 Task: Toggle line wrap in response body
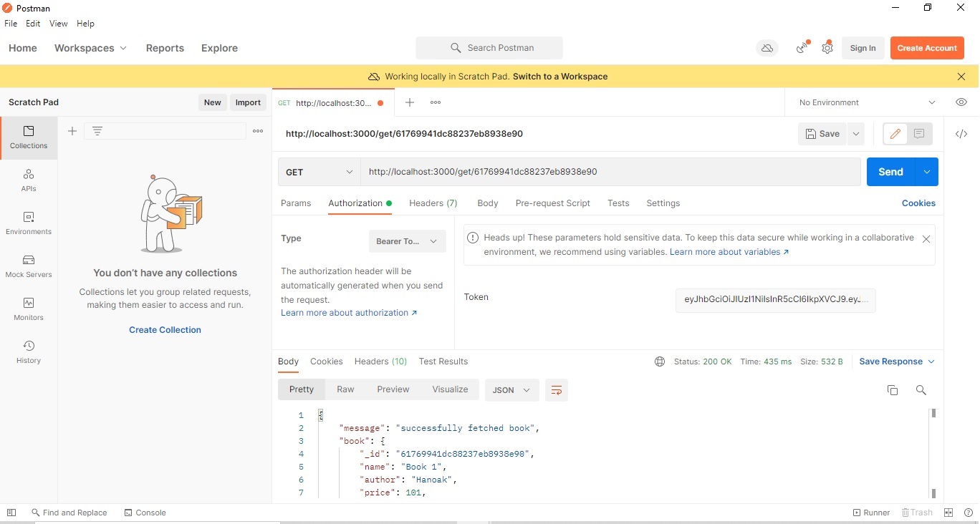[x=556, y=390]
